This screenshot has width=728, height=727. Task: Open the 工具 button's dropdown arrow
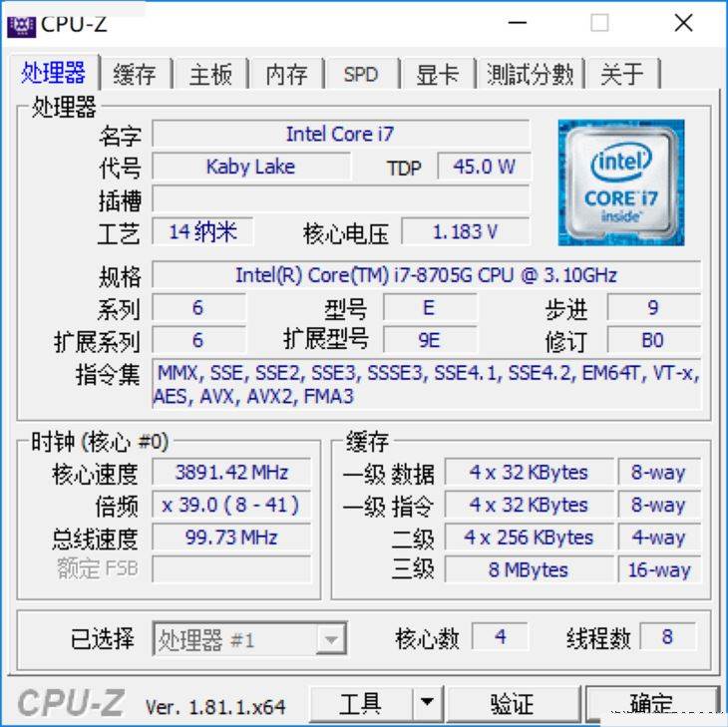click(427, 701)
